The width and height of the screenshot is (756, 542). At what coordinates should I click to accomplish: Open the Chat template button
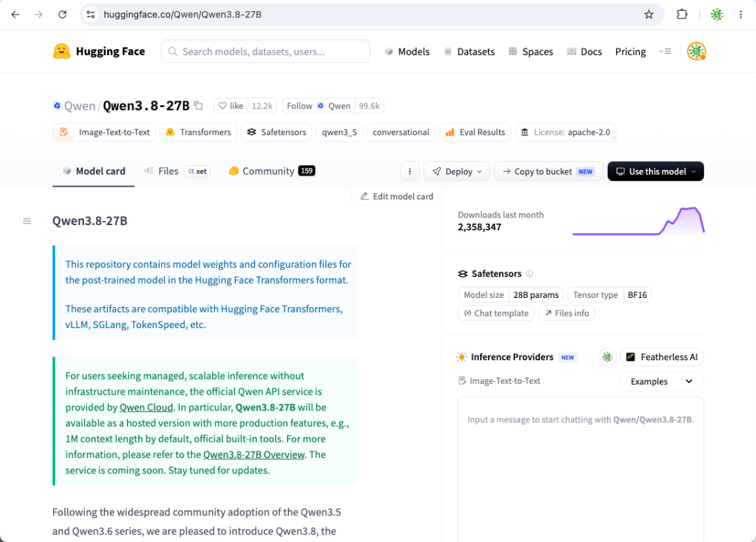pyautogui.click(x=496, y=313)
